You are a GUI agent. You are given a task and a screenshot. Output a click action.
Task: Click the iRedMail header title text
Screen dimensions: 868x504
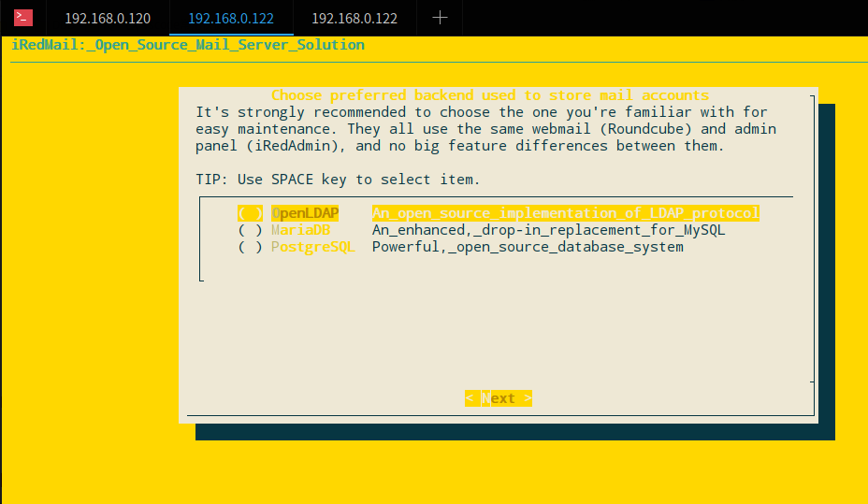click(188, 45)
